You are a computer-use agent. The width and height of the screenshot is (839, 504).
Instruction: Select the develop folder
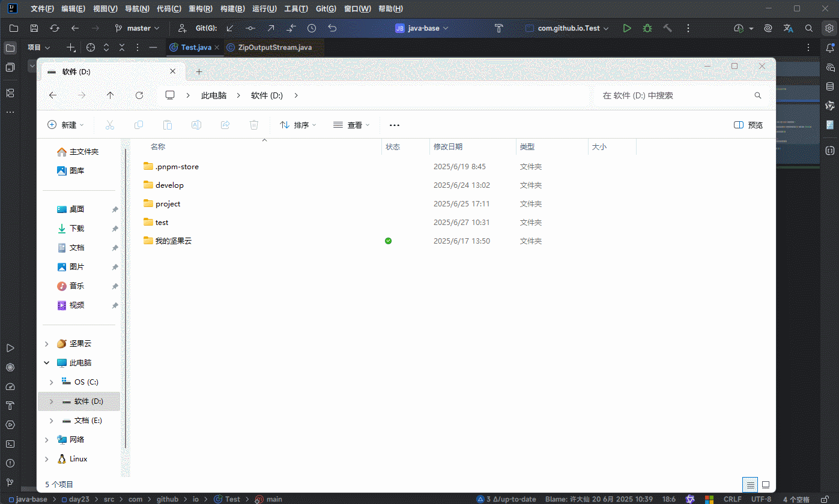coord(169,185)
